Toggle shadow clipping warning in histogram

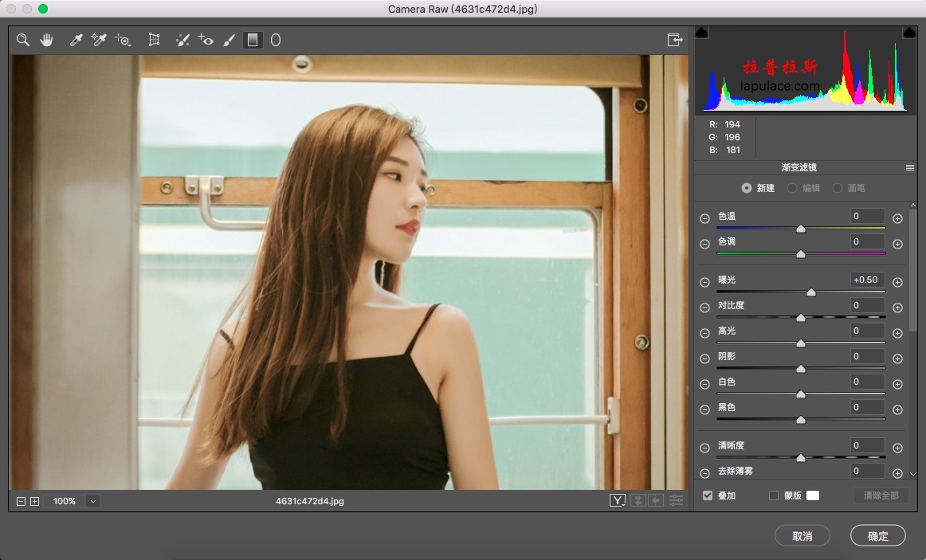(701, 33)
